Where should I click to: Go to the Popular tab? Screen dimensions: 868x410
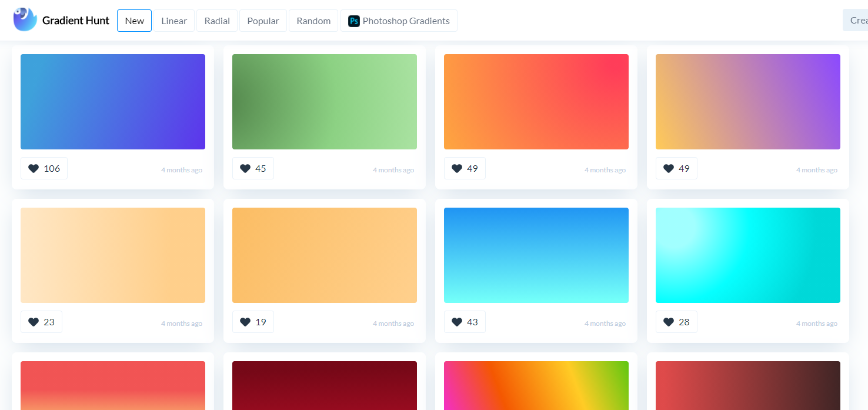pos(263,21)
